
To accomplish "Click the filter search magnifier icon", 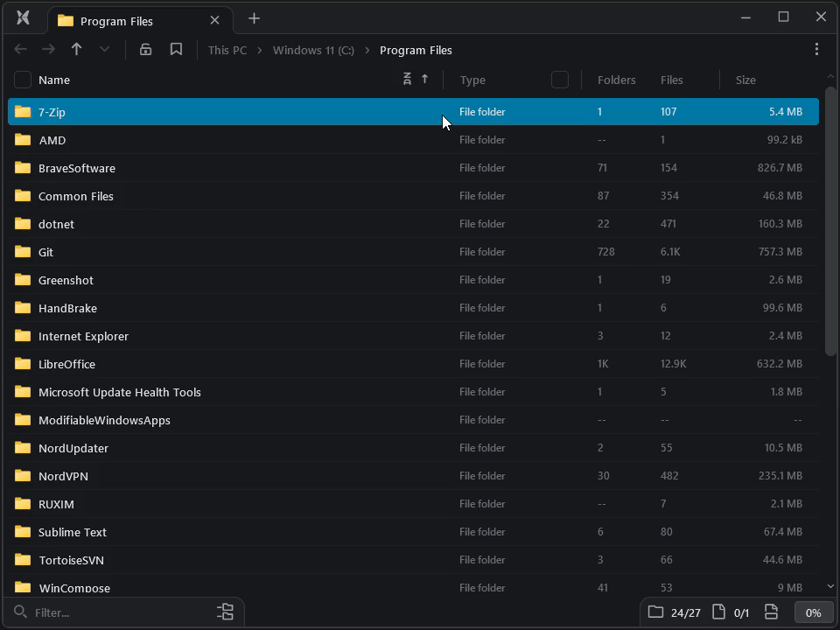I will (x=20, y=612).
